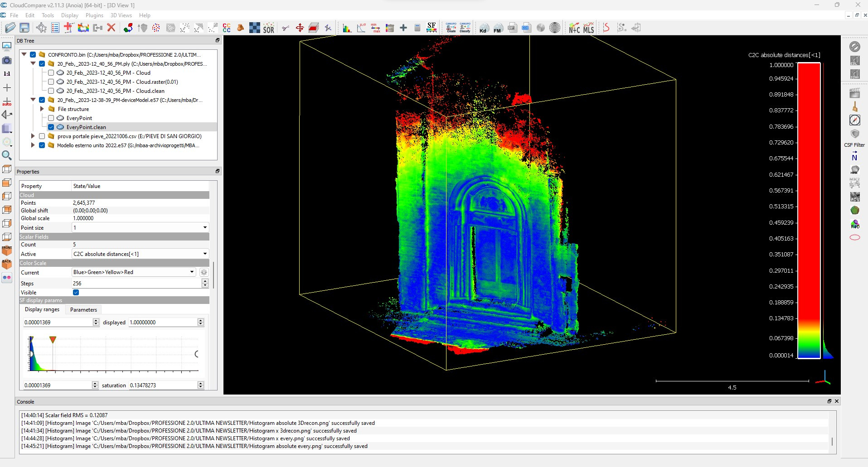
Task: Check the prova portale pieve checkbox
Action: (x=42, y=136)
